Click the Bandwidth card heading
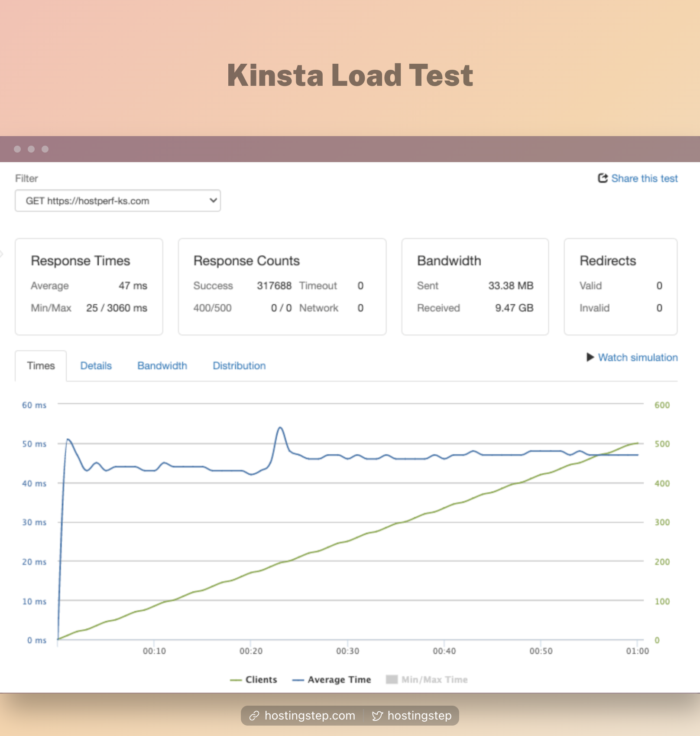 point(449,261)
